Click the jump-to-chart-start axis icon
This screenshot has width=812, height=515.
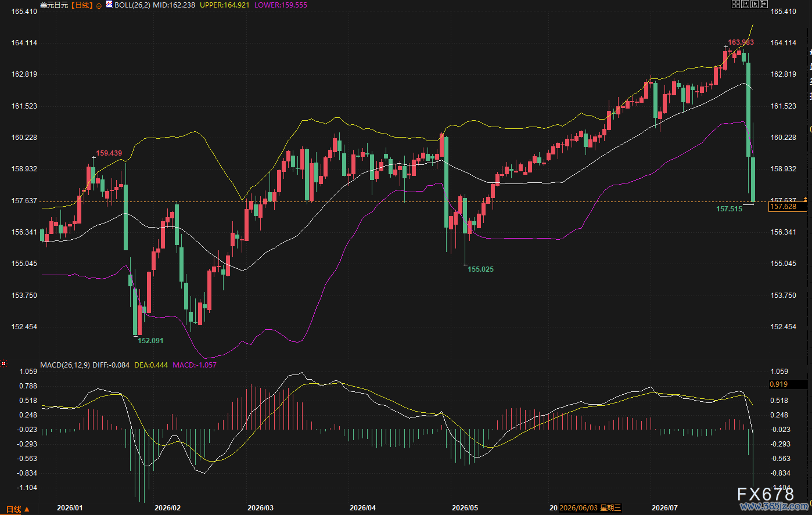[745, 4]
